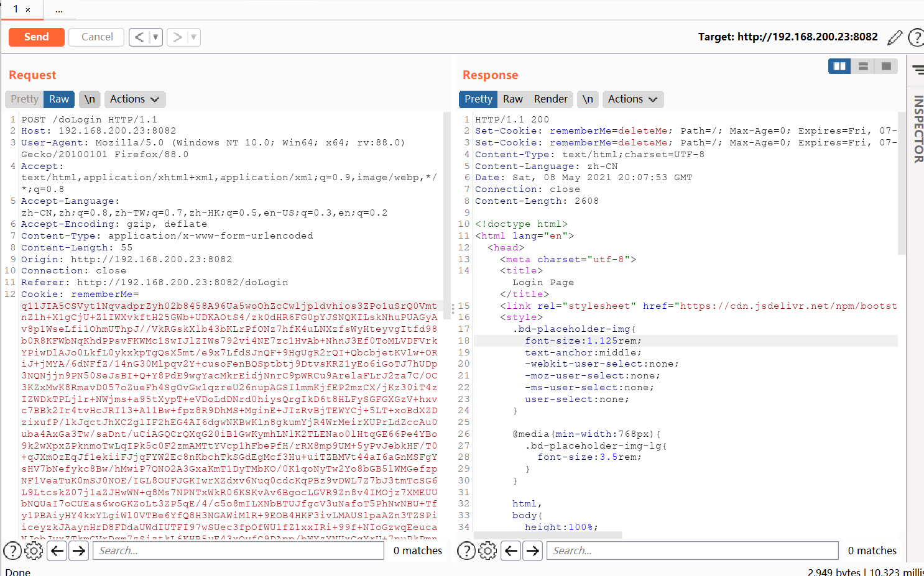Viewport: 924px width, 576px height.
Task: Close Repeater tab 1
Action: pos(28,10)
